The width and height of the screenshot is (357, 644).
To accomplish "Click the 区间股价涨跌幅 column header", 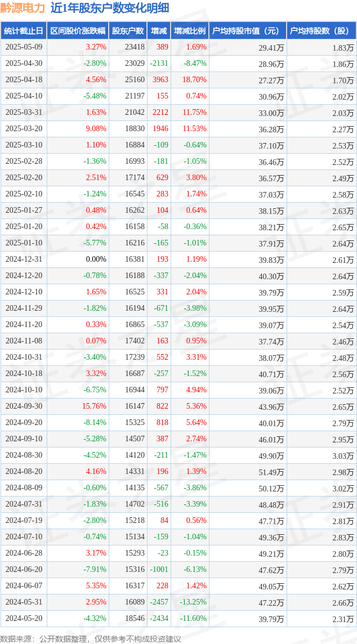I will (x=78, y=31).
